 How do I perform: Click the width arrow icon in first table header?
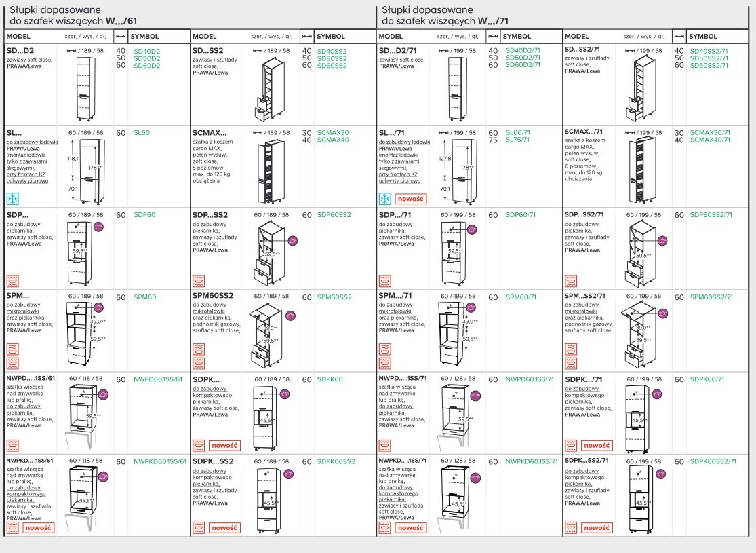pos(120,37)
